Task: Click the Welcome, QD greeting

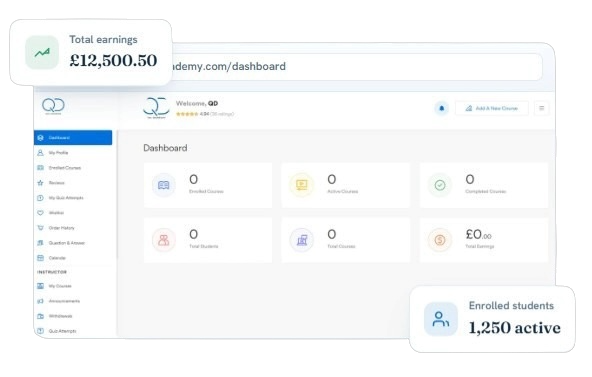Action: pos(197,103)
